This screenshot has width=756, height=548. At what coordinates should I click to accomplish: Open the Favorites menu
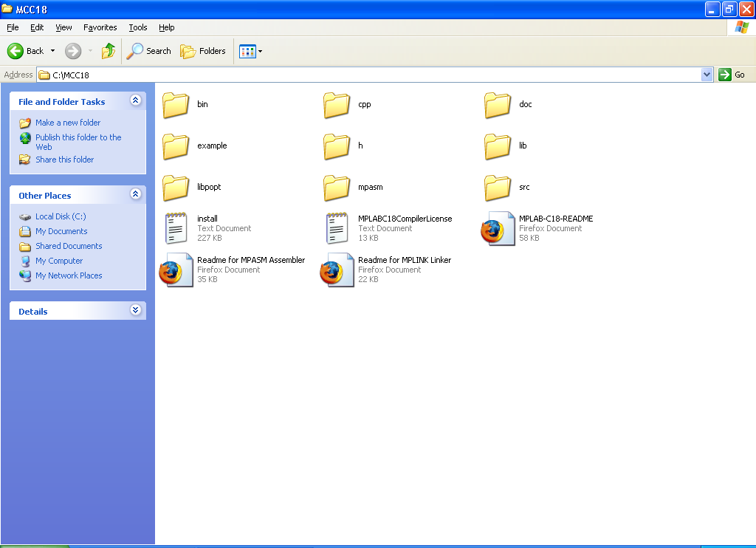pos(100,27)
